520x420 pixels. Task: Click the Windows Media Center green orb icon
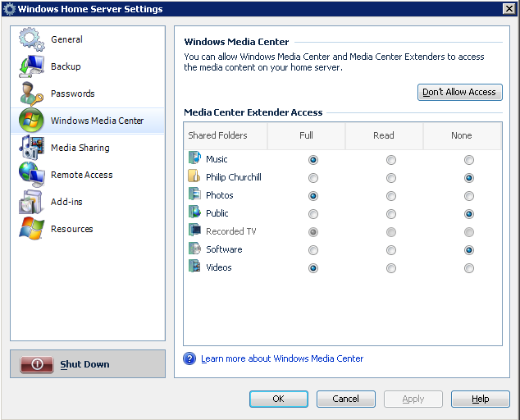(x=31, y=120)
